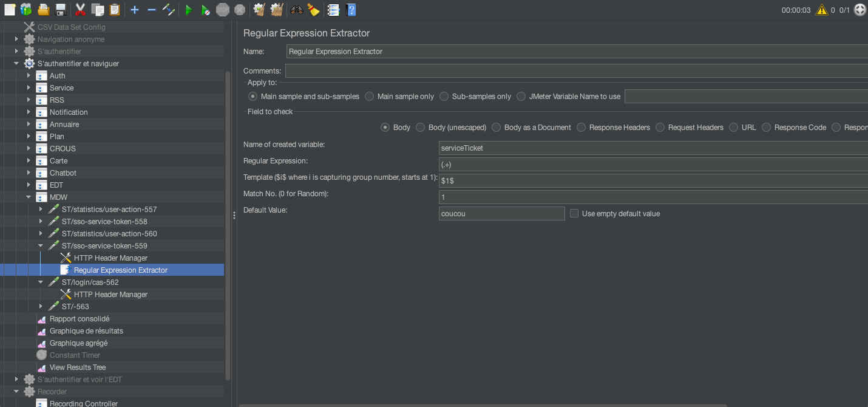The width and height of the screenshot is (868, 407).
Task: Collapse the MDW tree node
Action: [29, 197]
